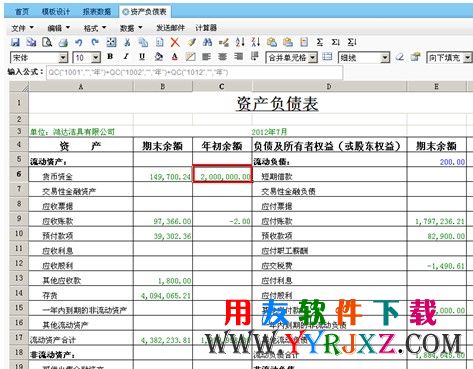Align text left
473x369 pixels.
tap(206, 57)
